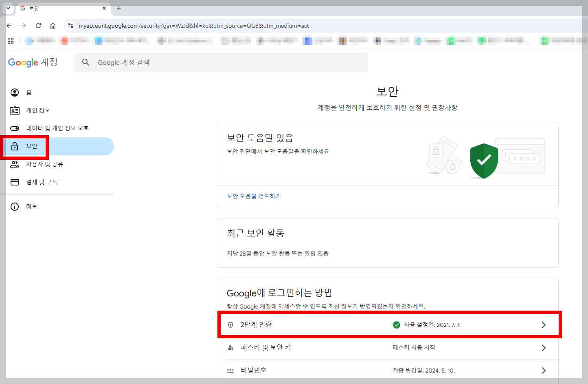This screenshot has height=384, width=588.
Task: Click the 보안 도움말 있음 heading
Action: click(260, 138)
